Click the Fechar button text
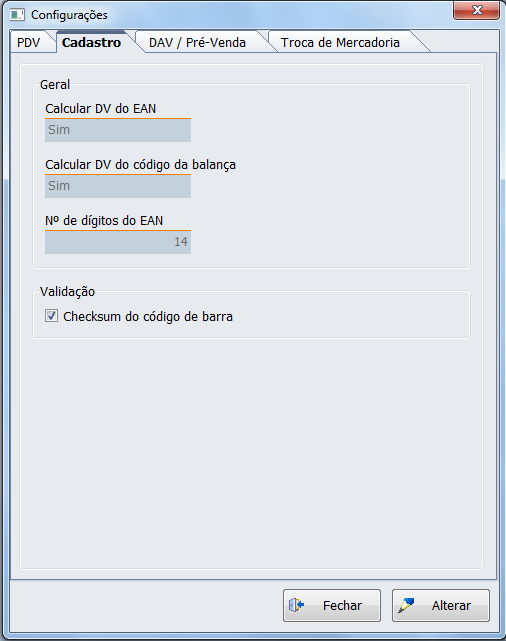The width and height of the screenshot is (506, 641). coord(343,605)
